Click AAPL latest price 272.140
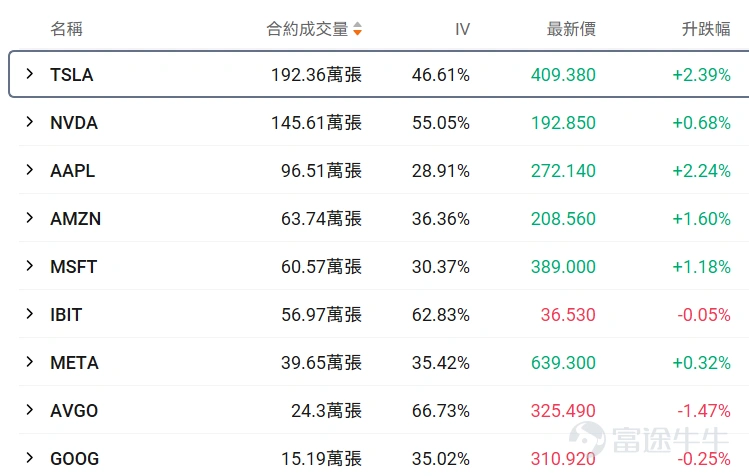Viewport: 749px width, 476px height. tap(563, 171)
